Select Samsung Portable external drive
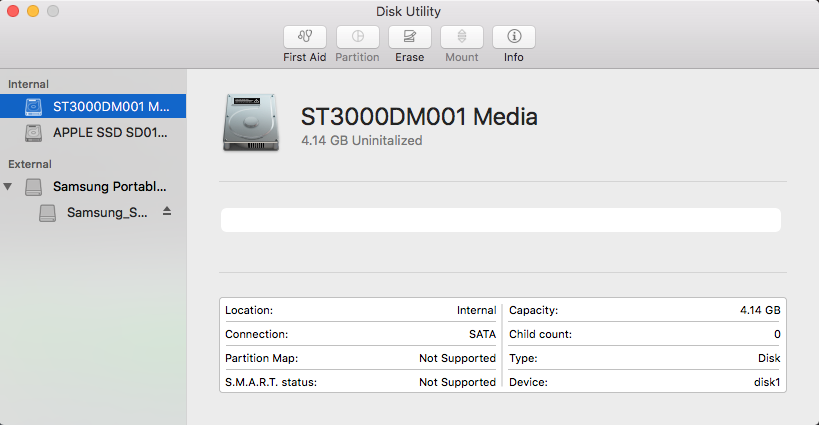 tap(110, 186)
